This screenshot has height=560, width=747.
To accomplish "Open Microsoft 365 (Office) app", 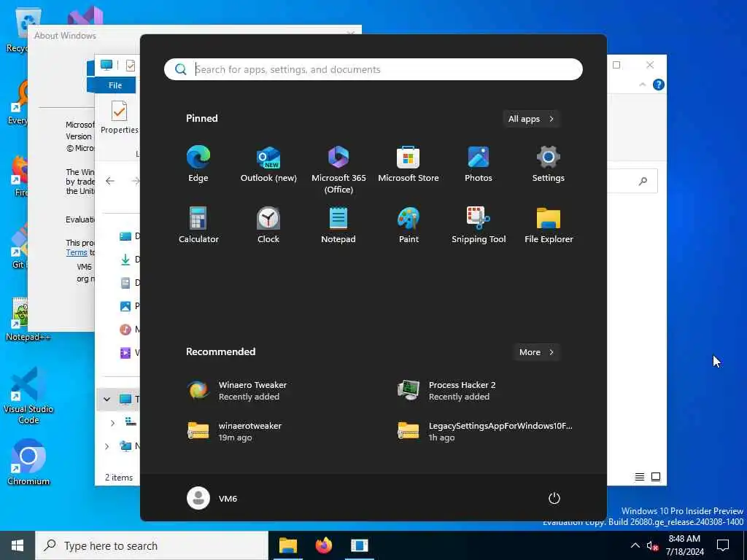I will tap(338, 169).
